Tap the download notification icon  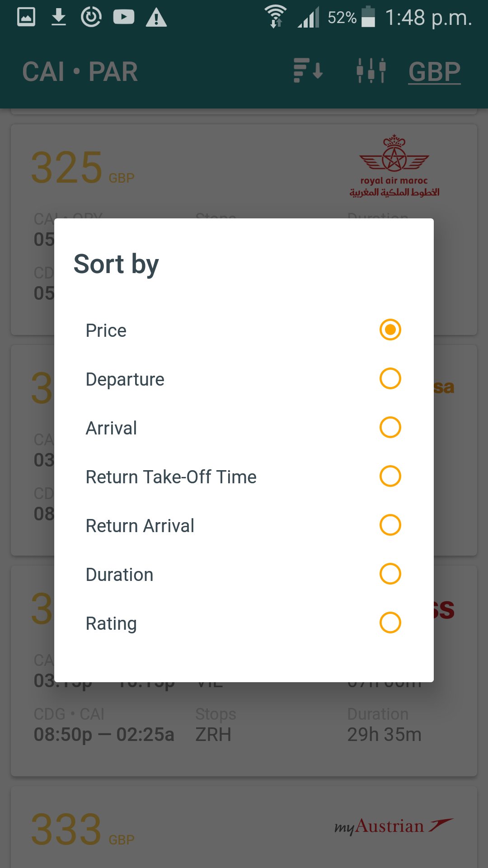pos(59,17)
